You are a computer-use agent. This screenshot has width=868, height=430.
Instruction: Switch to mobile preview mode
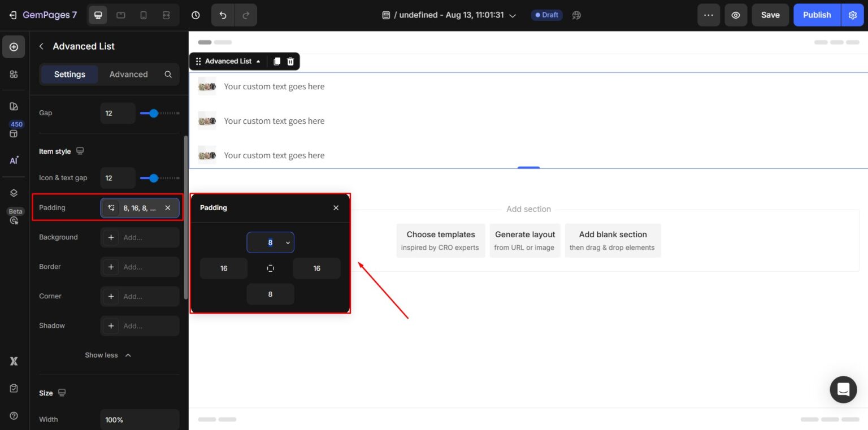point(144,15)
